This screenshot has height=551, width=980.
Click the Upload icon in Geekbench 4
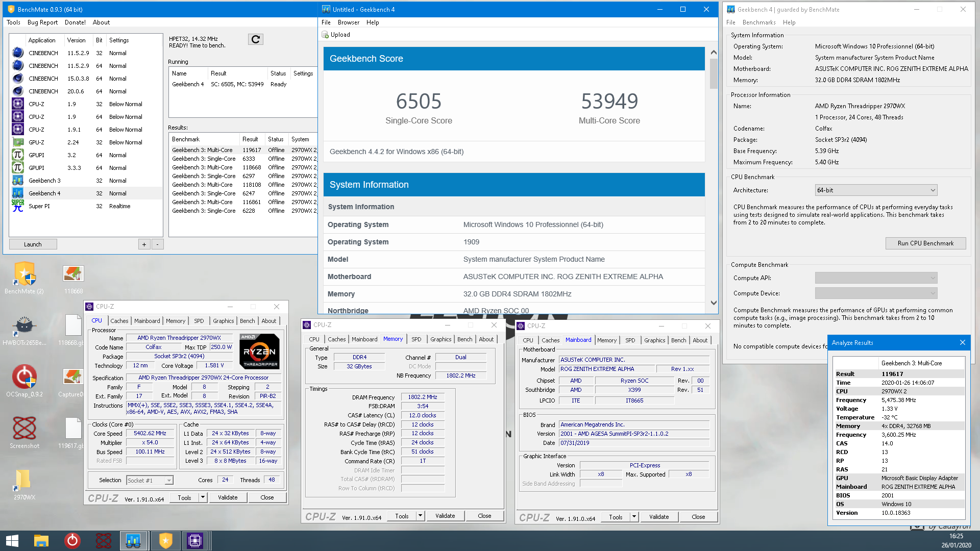(325, 35)
